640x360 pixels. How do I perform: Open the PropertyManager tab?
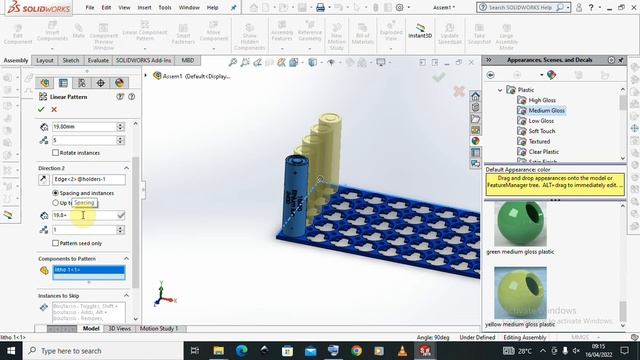63,83
